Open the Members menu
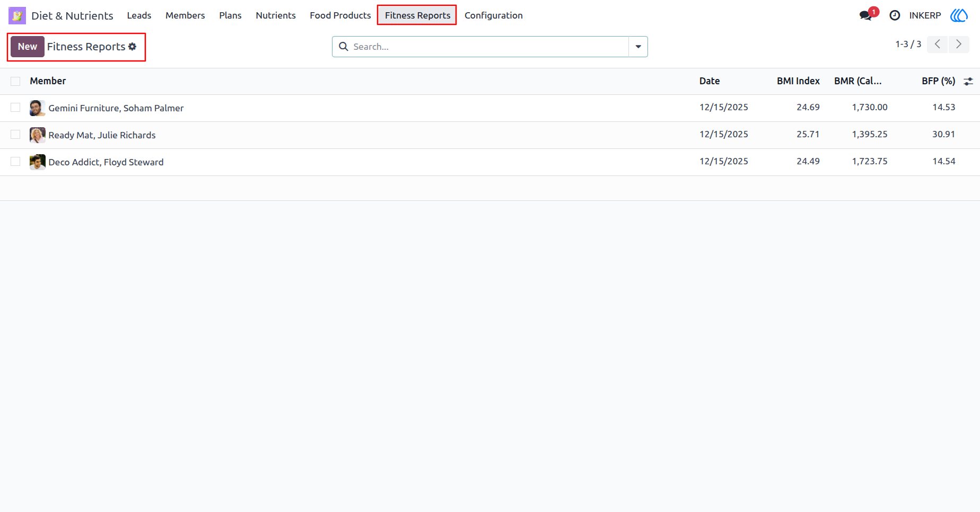The width and height of the screenshot is (980, 512). coord(185,15)
